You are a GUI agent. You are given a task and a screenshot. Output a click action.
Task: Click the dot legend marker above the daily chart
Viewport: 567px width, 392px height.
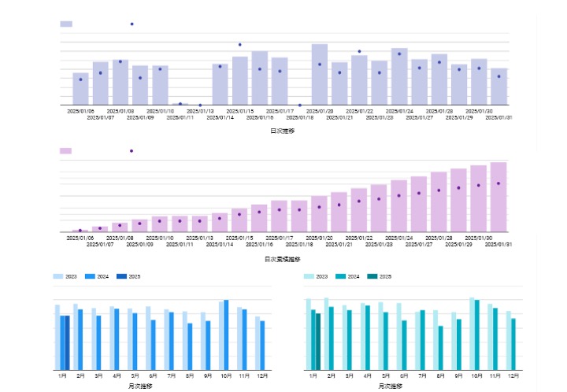point(132,24)
